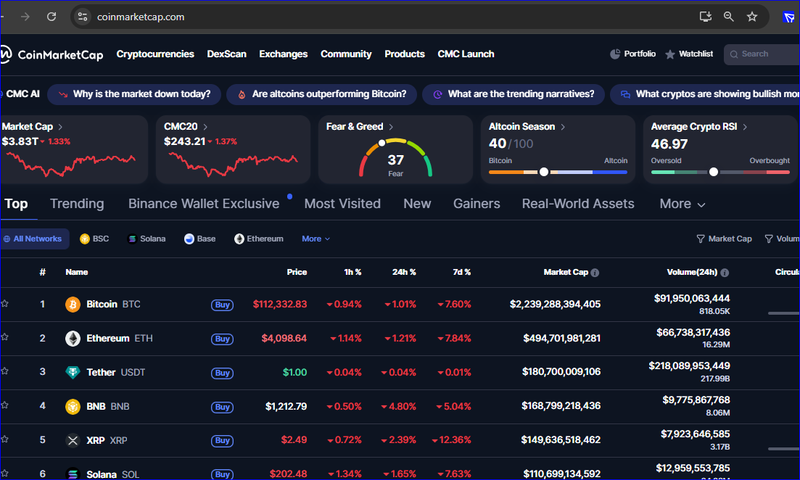Click the Buy button for Bitcoin
800x480 pixels.
(222, 304)
